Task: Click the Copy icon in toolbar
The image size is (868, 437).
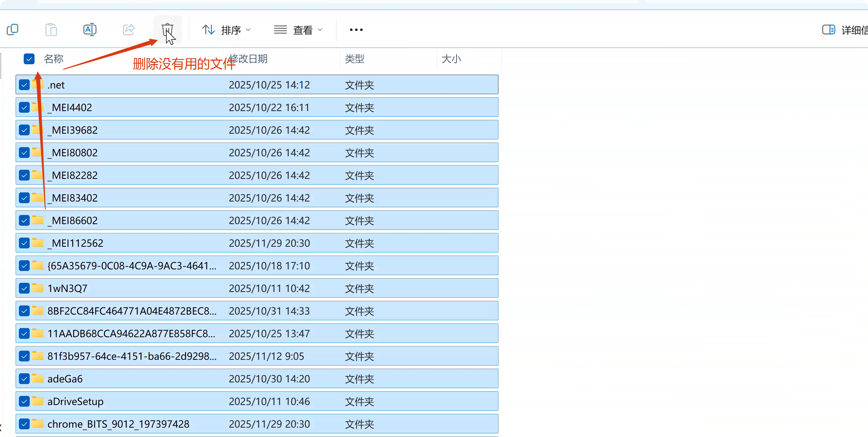Action: click(13, 30)
